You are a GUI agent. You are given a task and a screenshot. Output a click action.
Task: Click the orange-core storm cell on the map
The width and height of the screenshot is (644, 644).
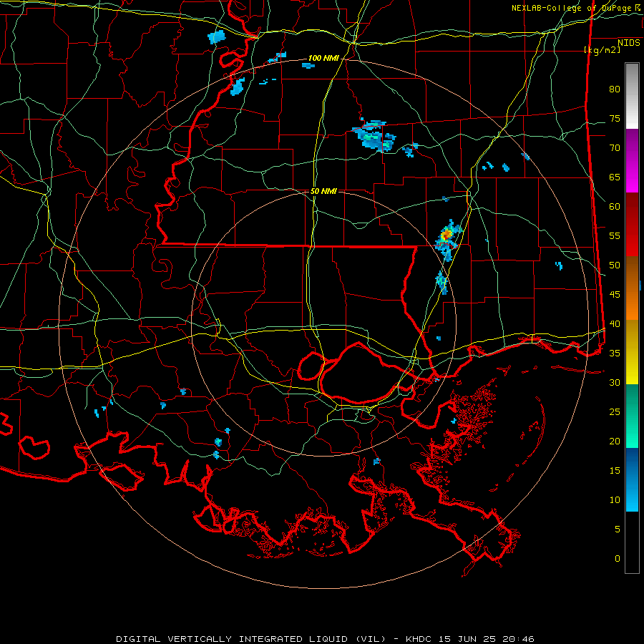[x=447, y=235]
